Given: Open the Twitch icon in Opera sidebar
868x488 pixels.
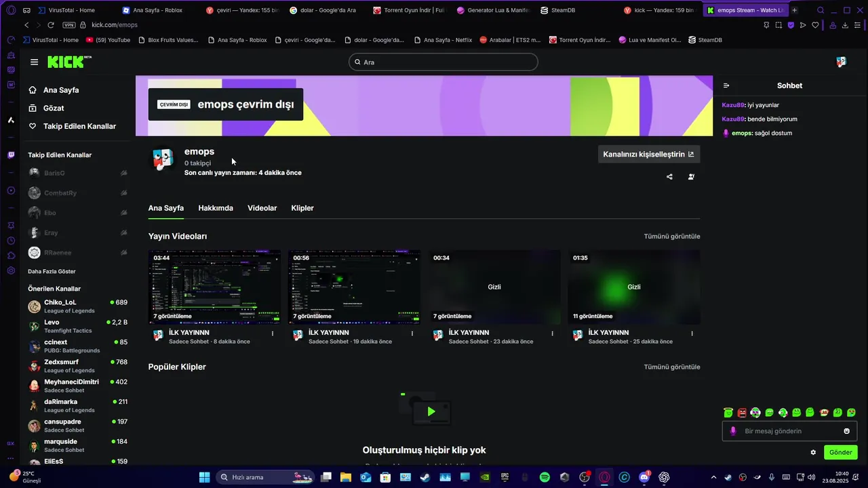Looking at the screenshot, I should point(11,155).
